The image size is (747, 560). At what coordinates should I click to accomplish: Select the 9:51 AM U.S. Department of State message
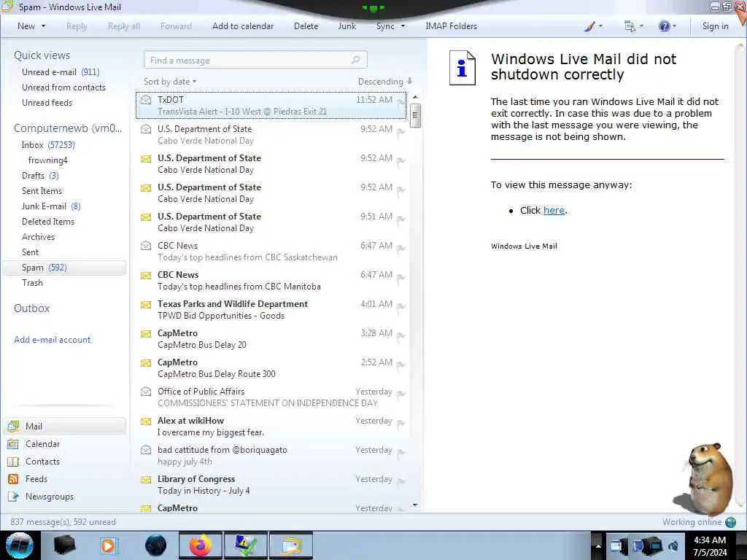271,222
